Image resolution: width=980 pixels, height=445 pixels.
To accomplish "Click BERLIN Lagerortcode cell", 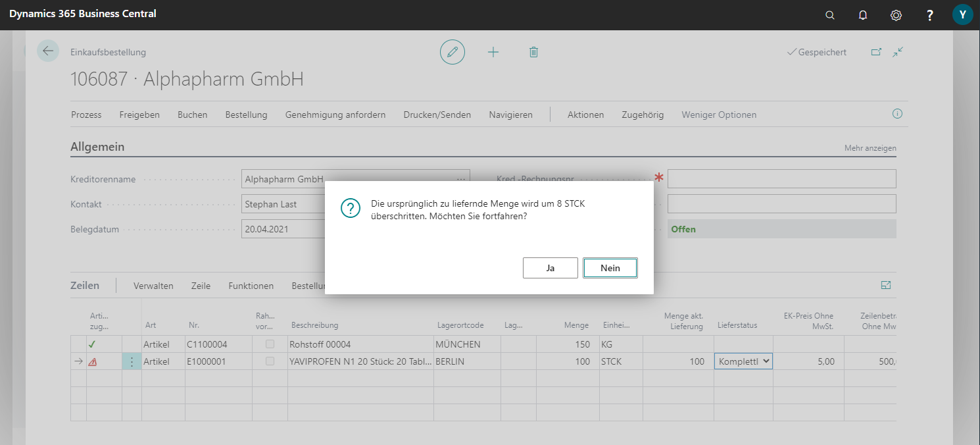I will [x=467, y=361].
